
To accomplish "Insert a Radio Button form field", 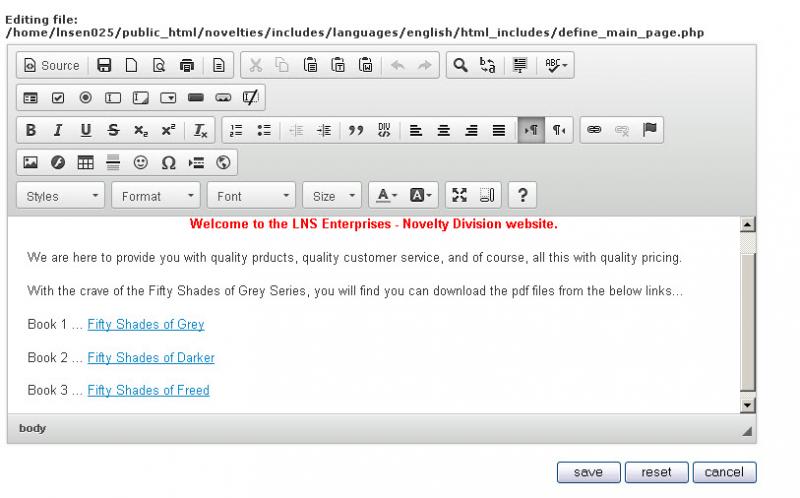I will (86, 97).
